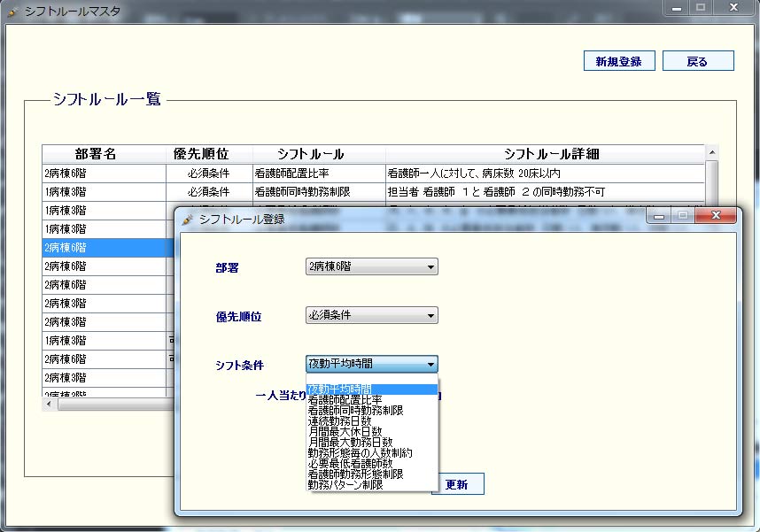760x532 pixels.
Task: Click the 更新 button
Action: pos(457,484)
